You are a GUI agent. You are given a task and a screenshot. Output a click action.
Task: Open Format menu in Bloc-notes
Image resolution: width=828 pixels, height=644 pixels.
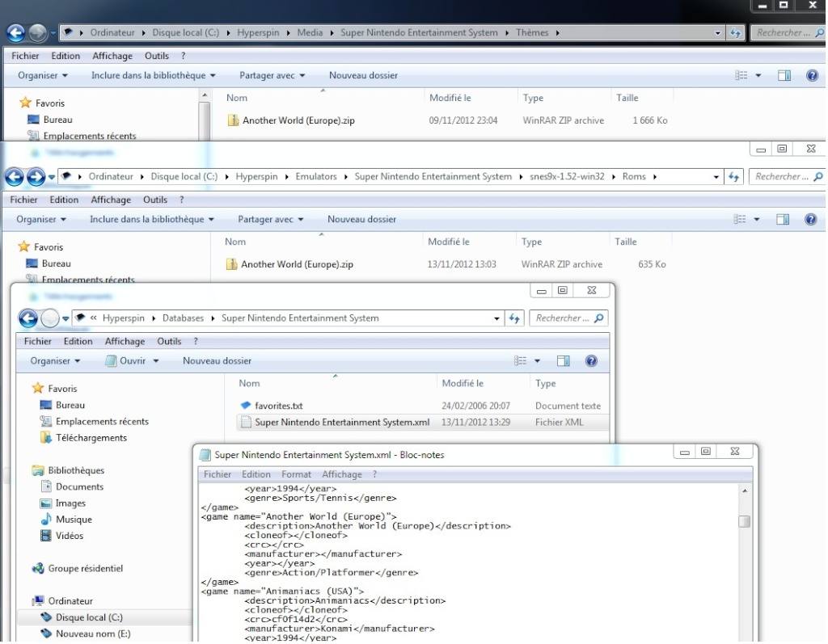click(x=296, y=474)
